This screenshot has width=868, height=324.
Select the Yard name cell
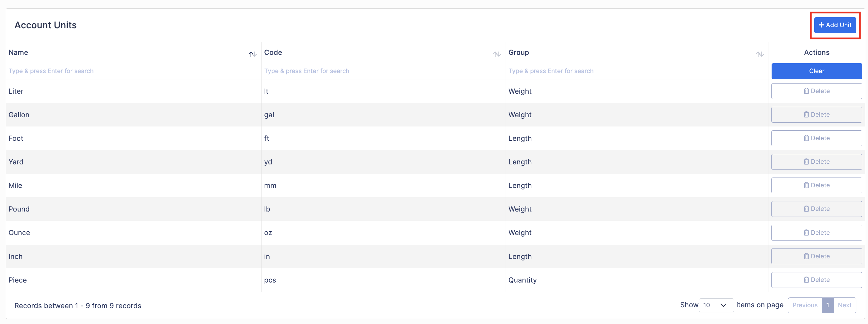click(x=133, y=162)
